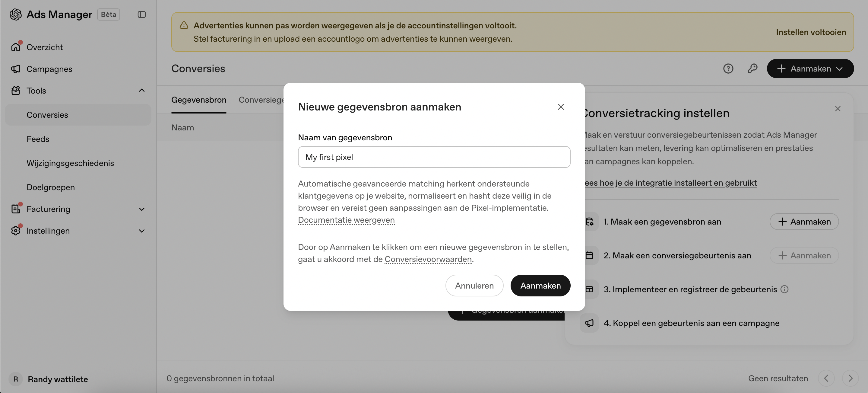Select the Gegevensbron tab
Image resolution: width=868 pixels, height=393 pixels.
(x=199, y=100)
